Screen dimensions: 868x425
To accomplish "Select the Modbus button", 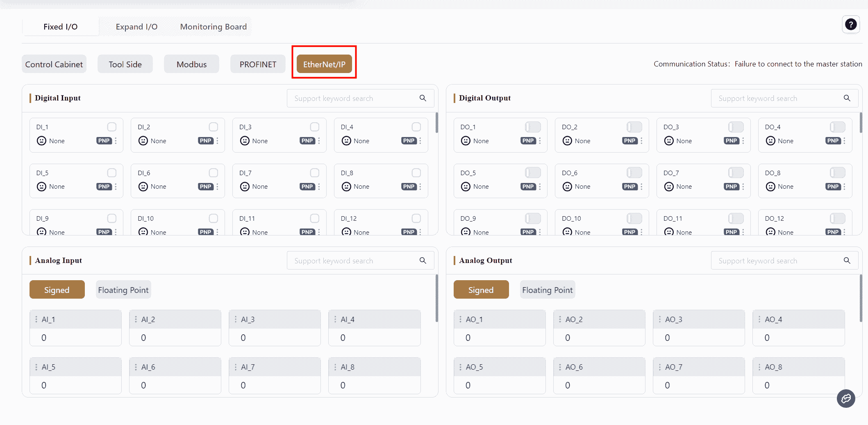I will tap(191, 64).
